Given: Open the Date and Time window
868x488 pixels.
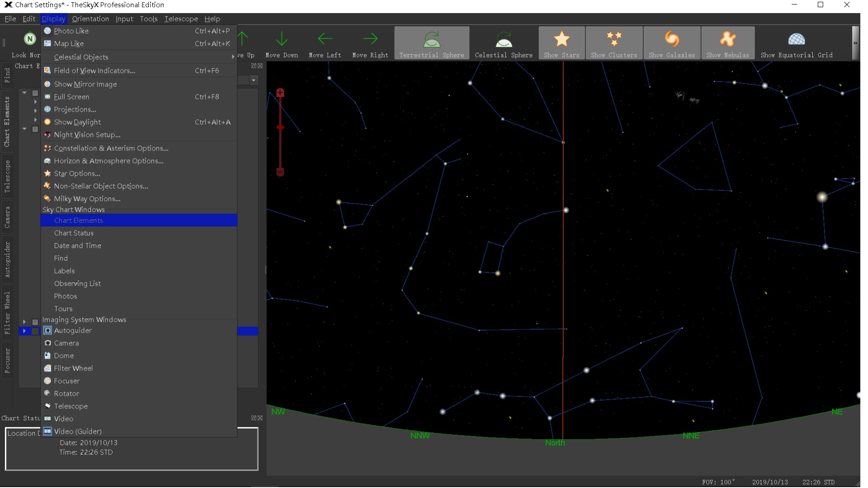Looking at the screenshot, I should pos(139,245).
